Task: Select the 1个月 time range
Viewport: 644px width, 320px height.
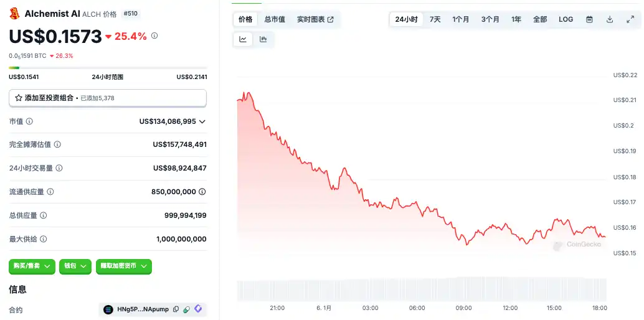Action: (461, 19)
